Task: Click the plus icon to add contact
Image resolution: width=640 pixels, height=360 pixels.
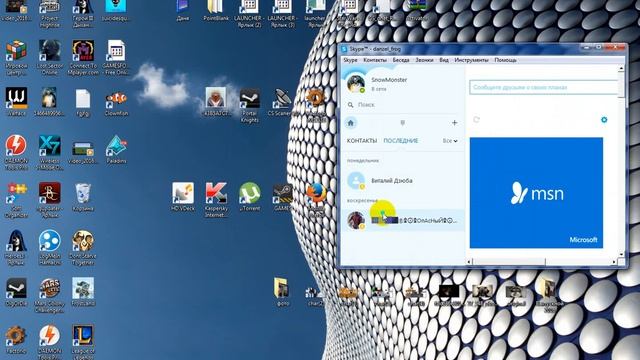Action: 454,122
